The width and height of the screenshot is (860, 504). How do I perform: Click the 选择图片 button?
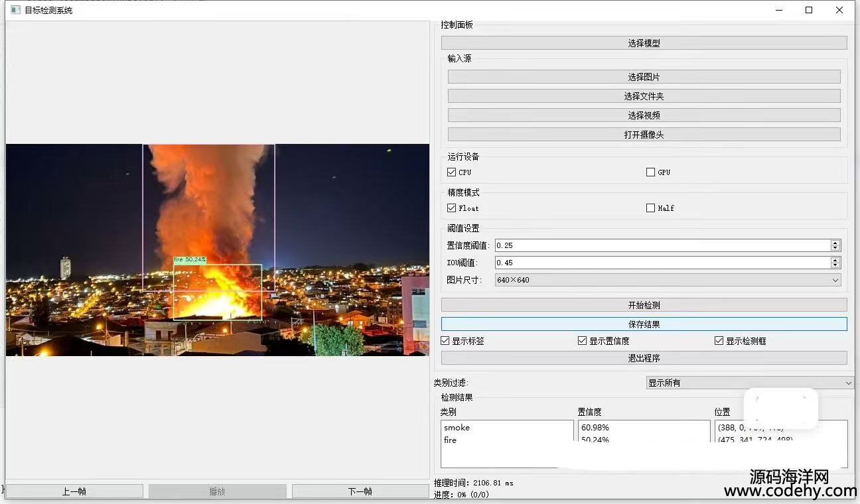coord(644,77)
